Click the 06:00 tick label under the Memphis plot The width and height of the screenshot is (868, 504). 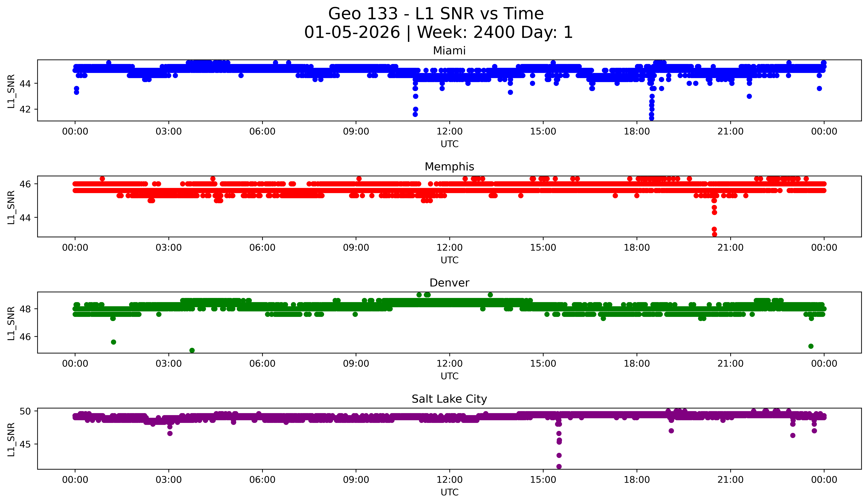[x=262, y=248]
